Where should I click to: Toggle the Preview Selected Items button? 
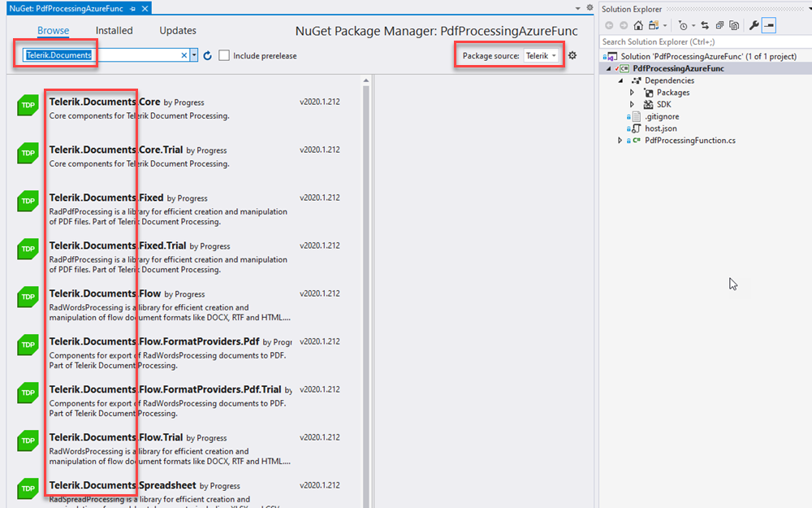click(x=769, y=25)
